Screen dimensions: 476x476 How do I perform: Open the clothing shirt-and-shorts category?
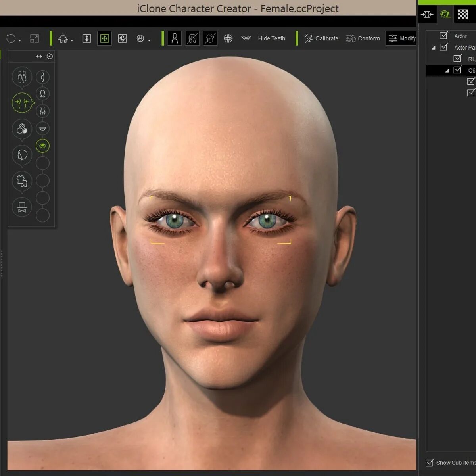point(22,181)
